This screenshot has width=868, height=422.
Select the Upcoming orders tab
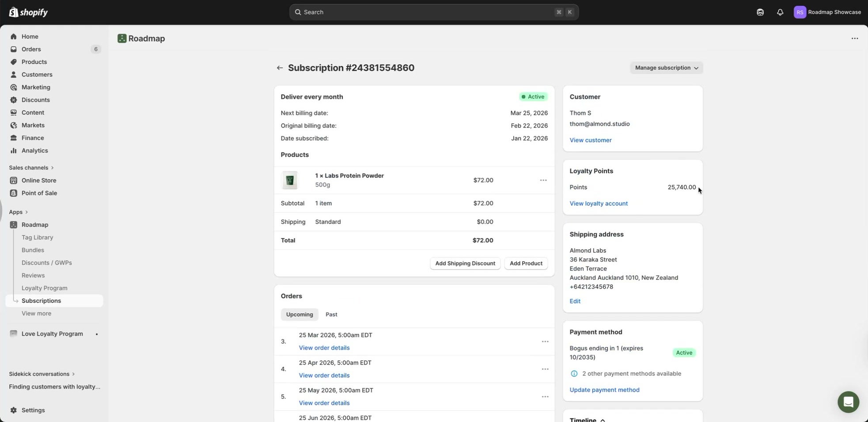(x=299, y=315)
